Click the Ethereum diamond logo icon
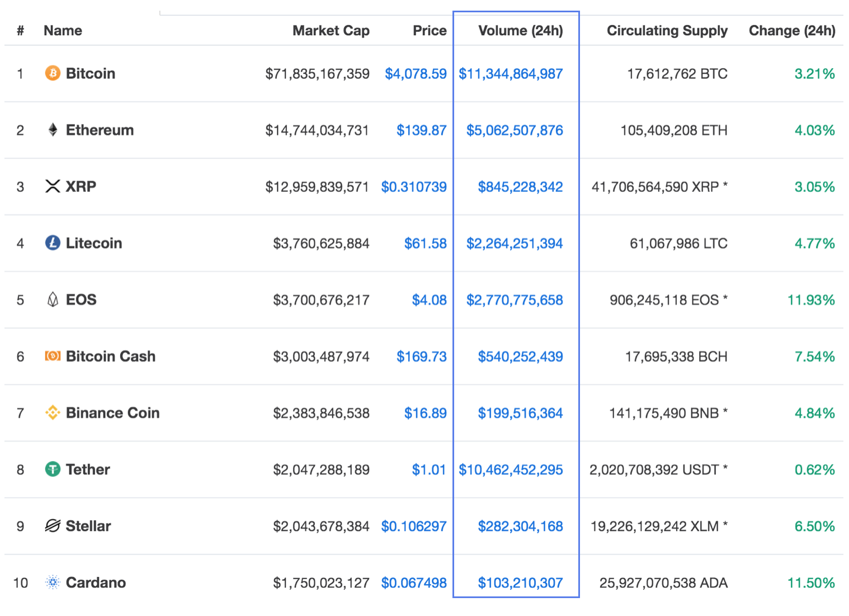 [53, 130]
